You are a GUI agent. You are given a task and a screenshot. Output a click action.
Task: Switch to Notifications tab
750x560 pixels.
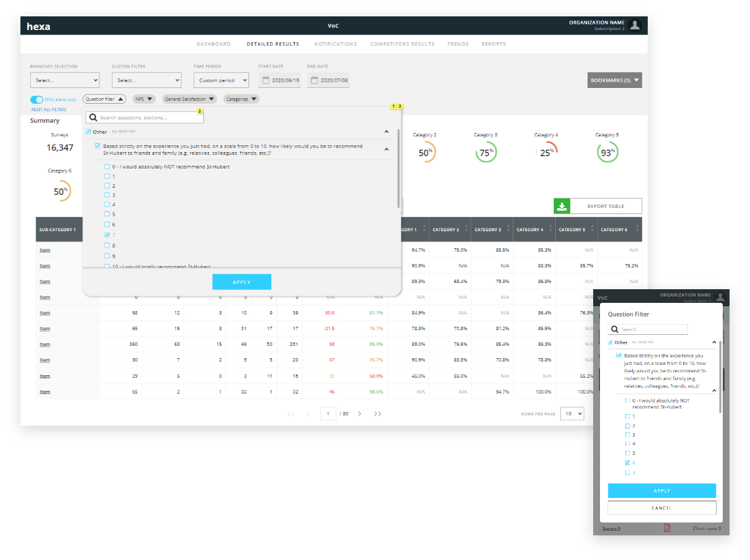335,44
